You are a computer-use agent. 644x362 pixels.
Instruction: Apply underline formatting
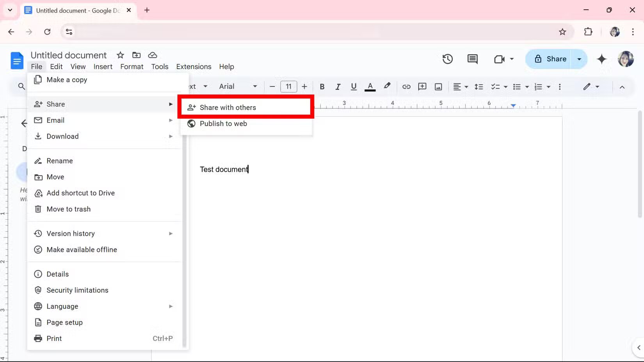pyautogui.click(x=354, y=87)
